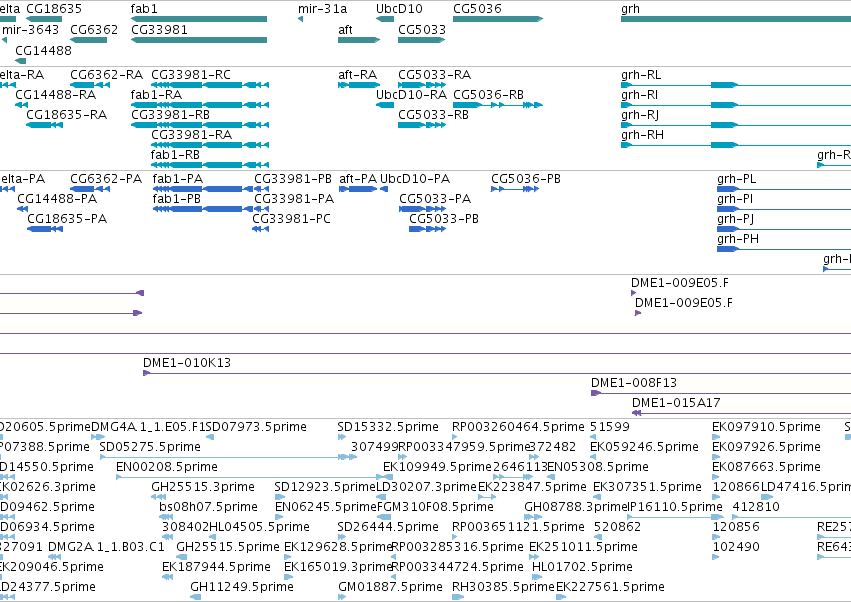Select protein CG18635-PA
Screen dimensions: 851x602
tap(45, 229)
